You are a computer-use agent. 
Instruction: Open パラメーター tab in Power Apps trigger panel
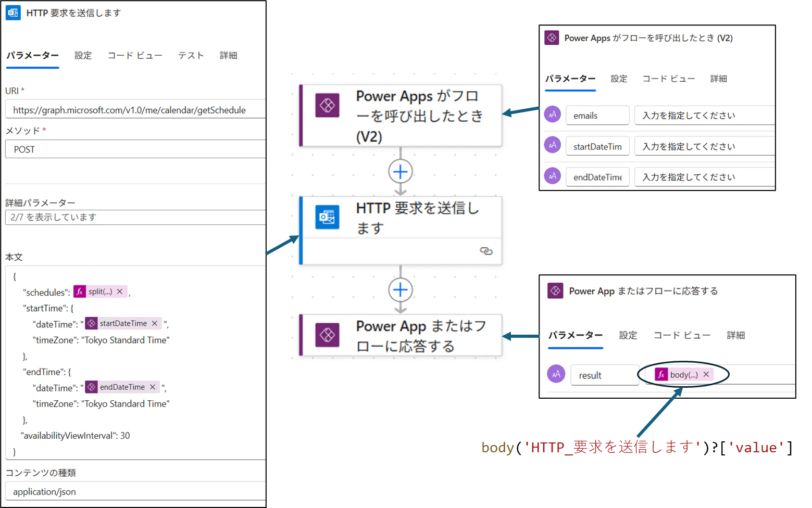[570, 79]
